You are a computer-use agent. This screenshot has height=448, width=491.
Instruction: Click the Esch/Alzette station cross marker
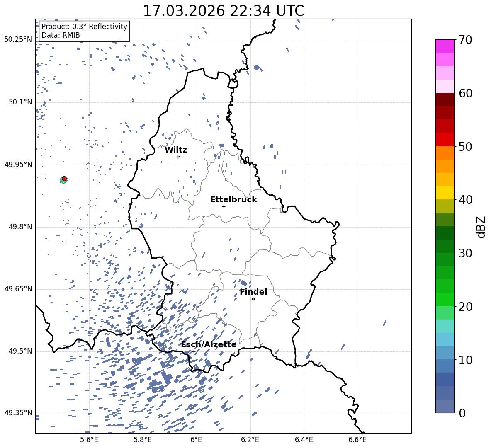pos(194,351)
